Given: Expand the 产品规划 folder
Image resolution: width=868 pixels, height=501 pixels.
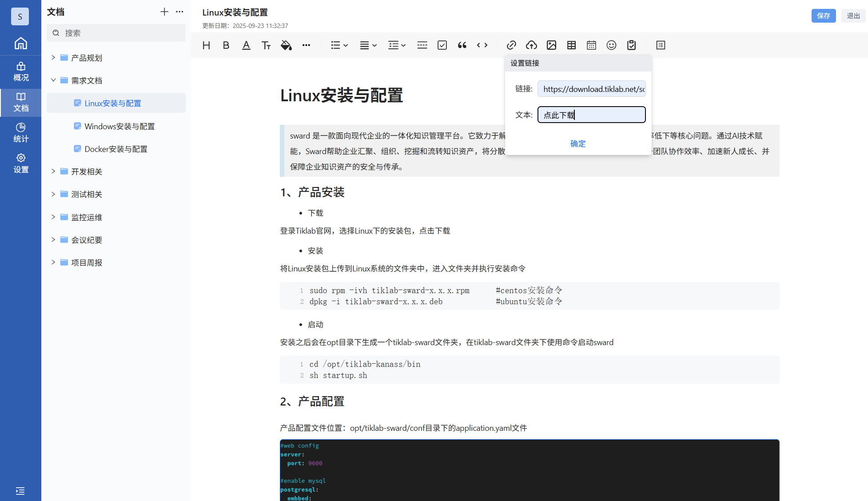Looking at the screenshot, I should [x=53, y=58].
